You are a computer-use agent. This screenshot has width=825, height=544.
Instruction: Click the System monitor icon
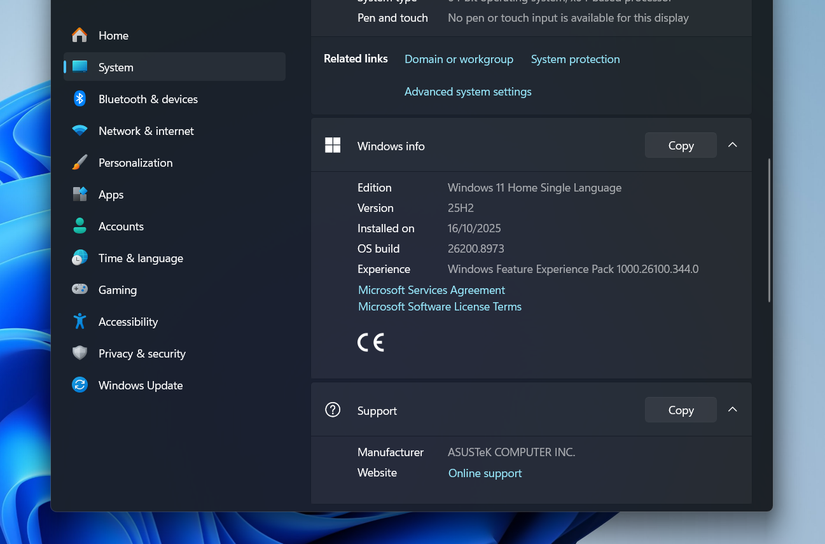click(79, 67)
